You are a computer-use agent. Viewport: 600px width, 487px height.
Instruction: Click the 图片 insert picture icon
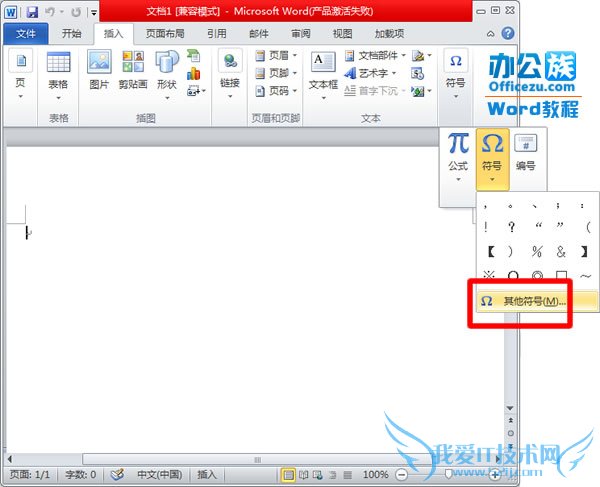(99, 70)
